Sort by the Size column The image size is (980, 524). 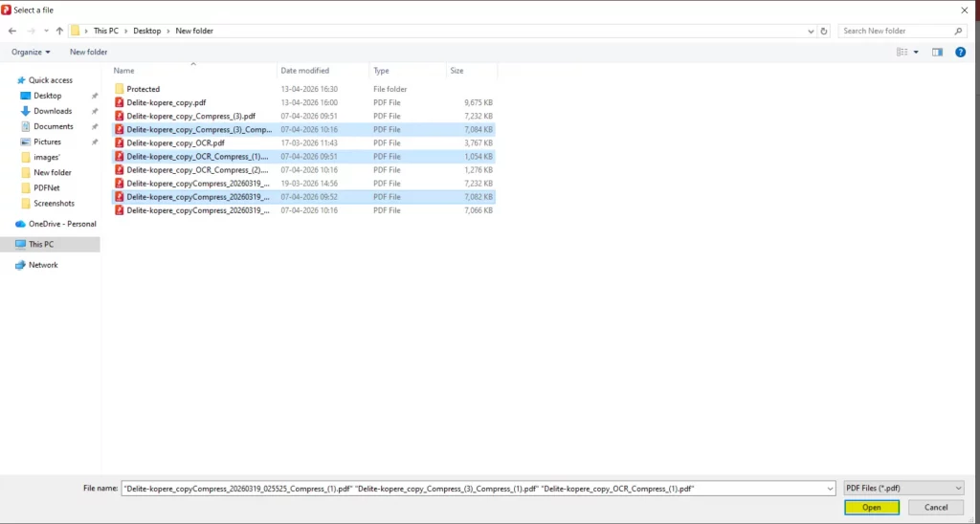tap(472, 71)
